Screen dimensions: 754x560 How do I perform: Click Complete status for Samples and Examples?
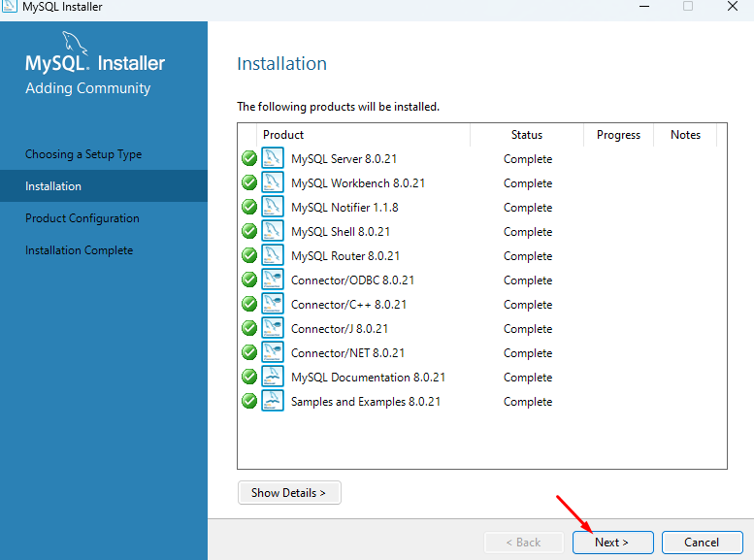[528, 401]
